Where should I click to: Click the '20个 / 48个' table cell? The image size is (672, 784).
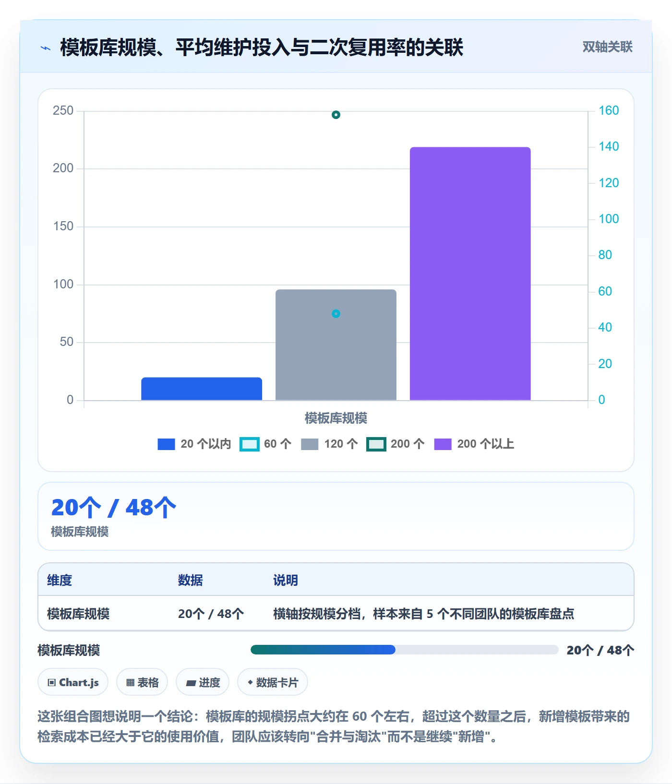pyautogui.click(x=211, y=614)
